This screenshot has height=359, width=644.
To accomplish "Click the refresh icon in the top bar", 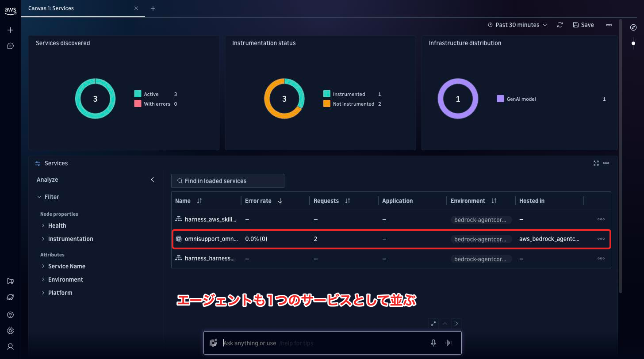I will point(560,25).
